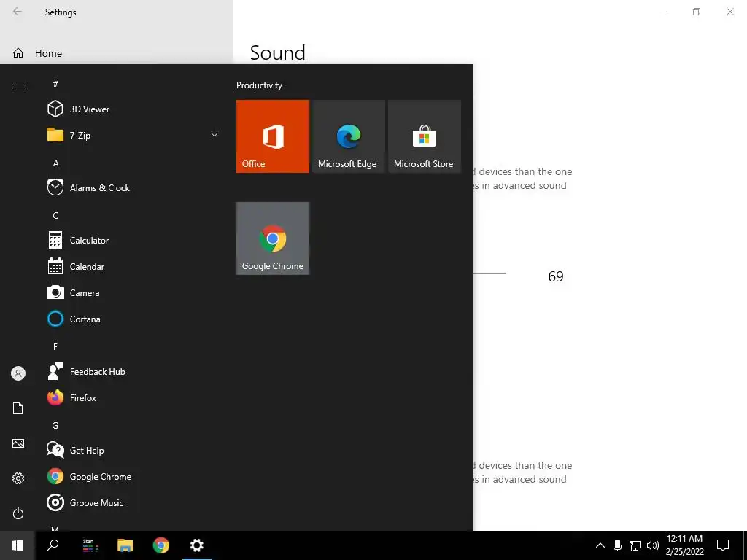Click the G letter group header

[x=55, y=426]
